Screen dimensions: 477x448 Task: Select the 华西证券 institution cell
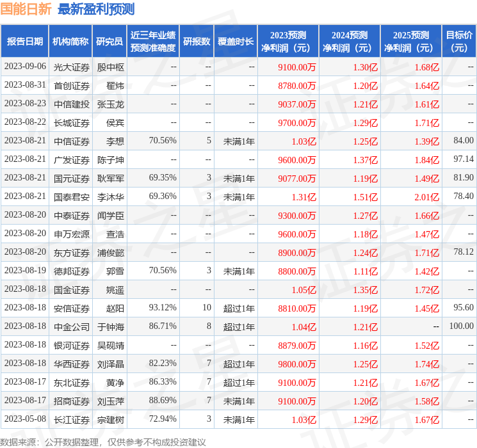[x=72, y=364]
